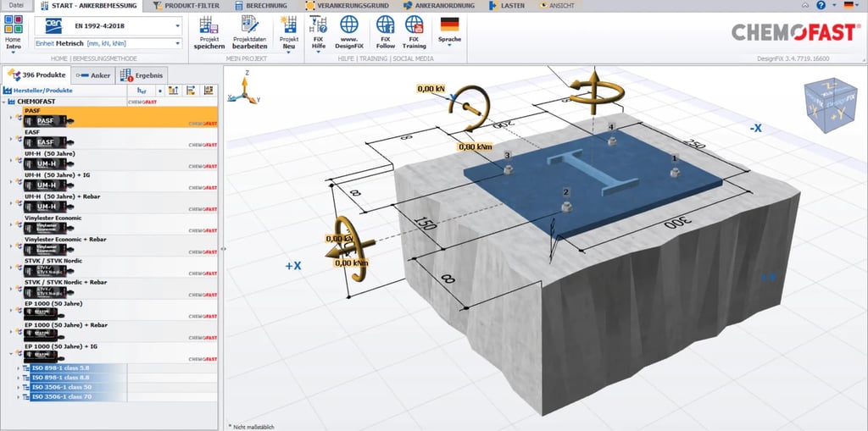The image size is (868, 431).
Task: Click the Home Intro icon
Action: (13, 25)
